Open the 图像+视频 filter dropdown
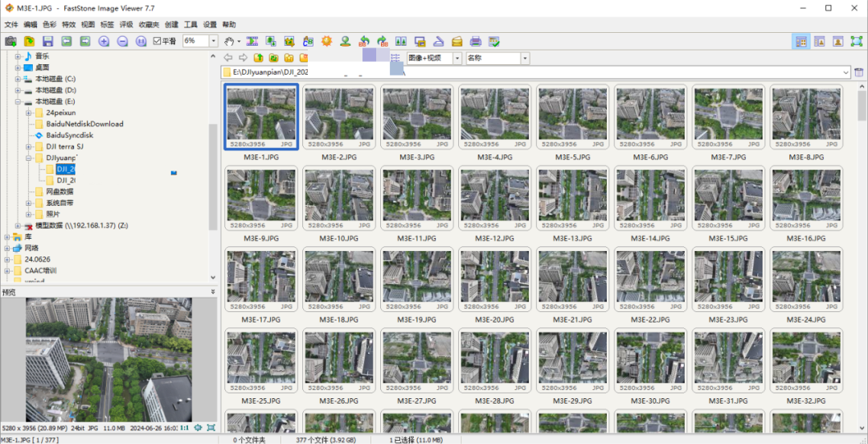868x444 pixels. coord(457,58)
